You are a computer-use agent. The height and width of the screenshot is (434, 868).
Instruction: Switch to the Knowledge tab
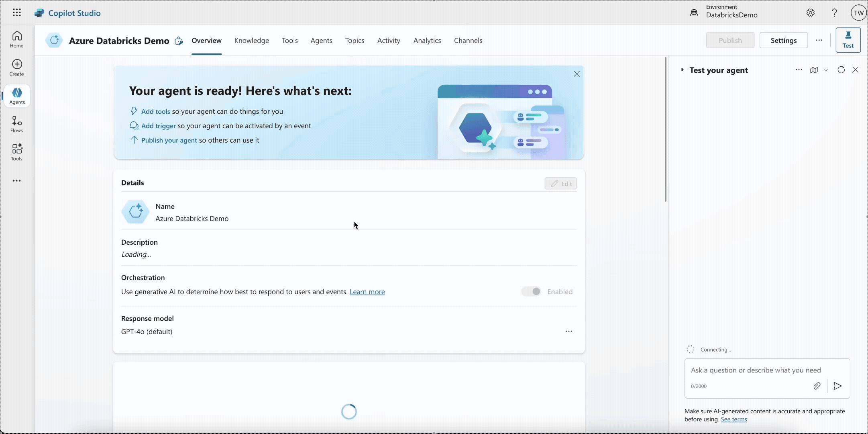click(x=251, y=41)
